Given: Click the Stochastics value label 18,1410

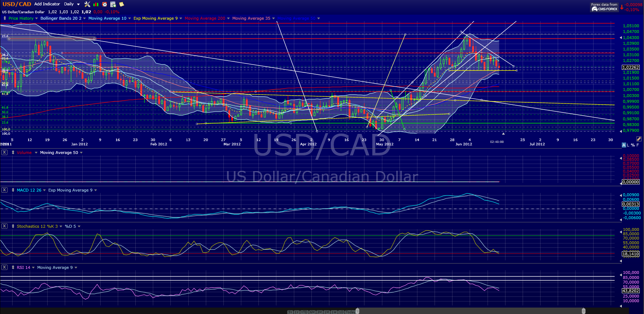Looking at the screenshot, I should (631, 254).
